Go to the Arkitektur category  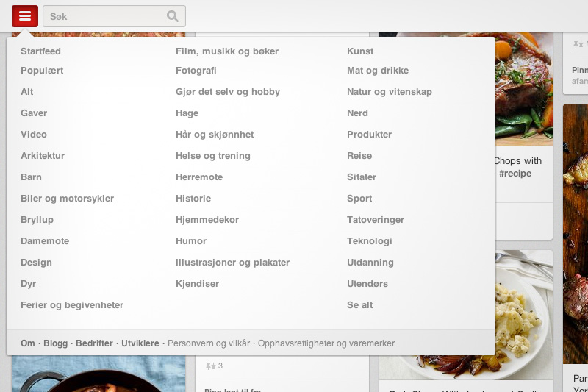(43, 156)
